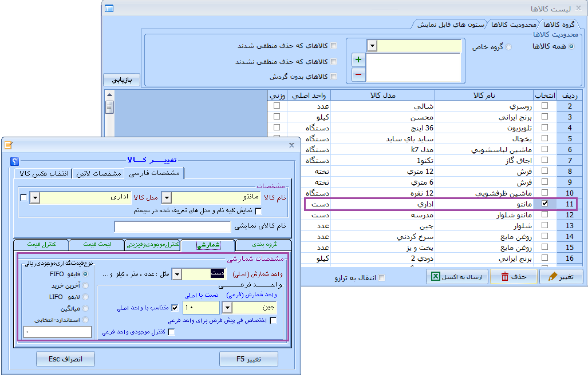Select the آخرین خرید radio option
The height and width of the screenshot is (378, 588).
[x=85, y=285]
